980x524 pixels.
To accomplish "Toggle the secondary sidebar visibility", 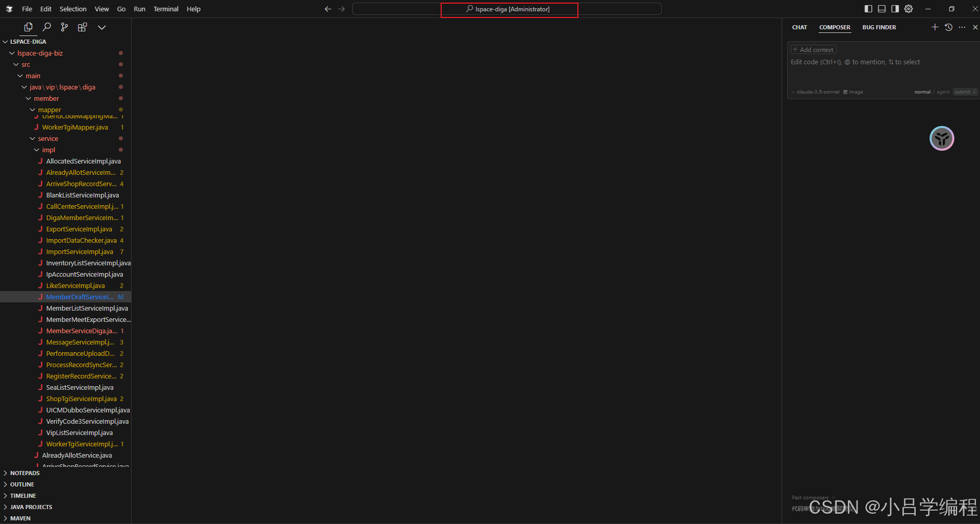I will 895,9.
